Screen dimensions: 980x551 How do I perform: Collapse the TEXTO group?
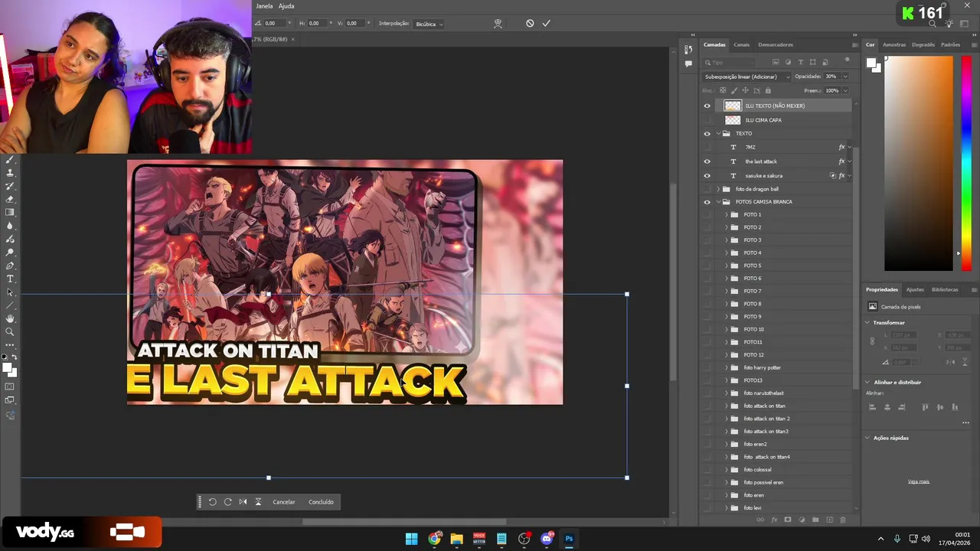coord(718,133)
